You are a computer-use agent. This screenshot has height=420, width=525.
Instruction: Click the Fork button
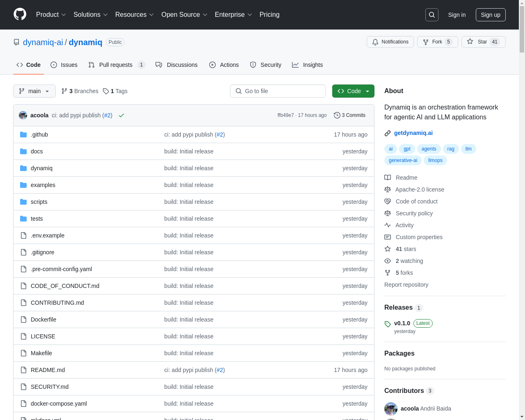pyautogui.click(x=437, y=42)
